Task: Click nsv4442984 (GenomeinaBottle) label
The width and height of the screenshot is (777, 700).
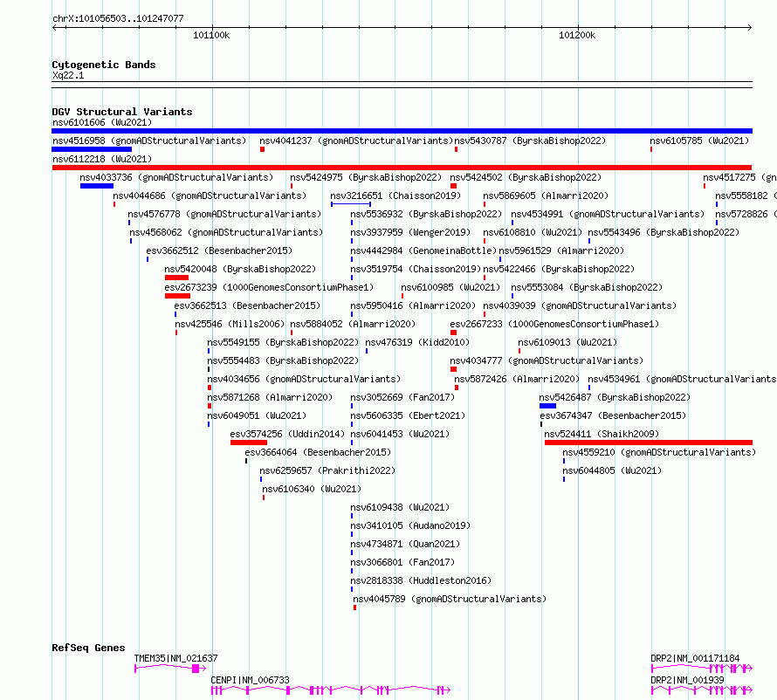Action: click(423, 250)
